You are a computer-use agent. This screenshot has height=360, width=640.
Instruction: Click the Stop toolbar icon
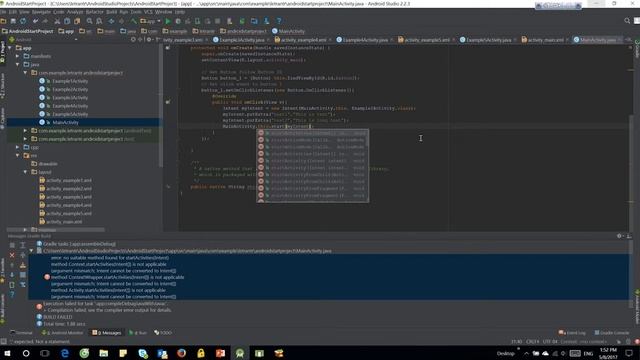(x=218, y=21)
